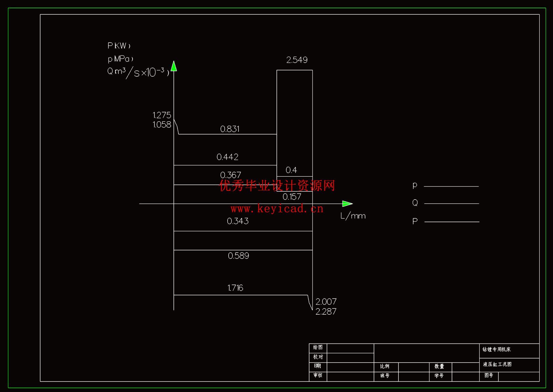Image resolution: width=553 pixels, height=392 pixels.
Task: Select the 0.831 value label
Action: pyautogui.click(x=230, y=129)
